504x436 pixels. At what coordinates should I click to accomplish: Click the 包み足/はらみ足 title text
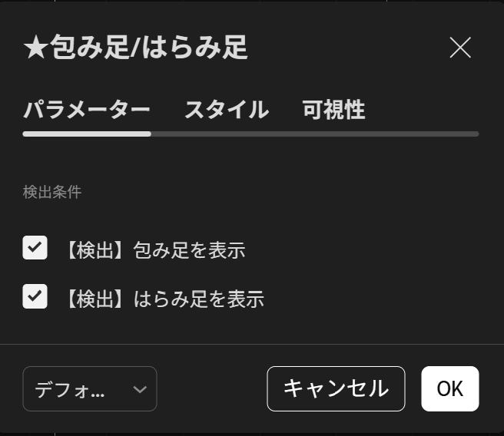[149, 48]
